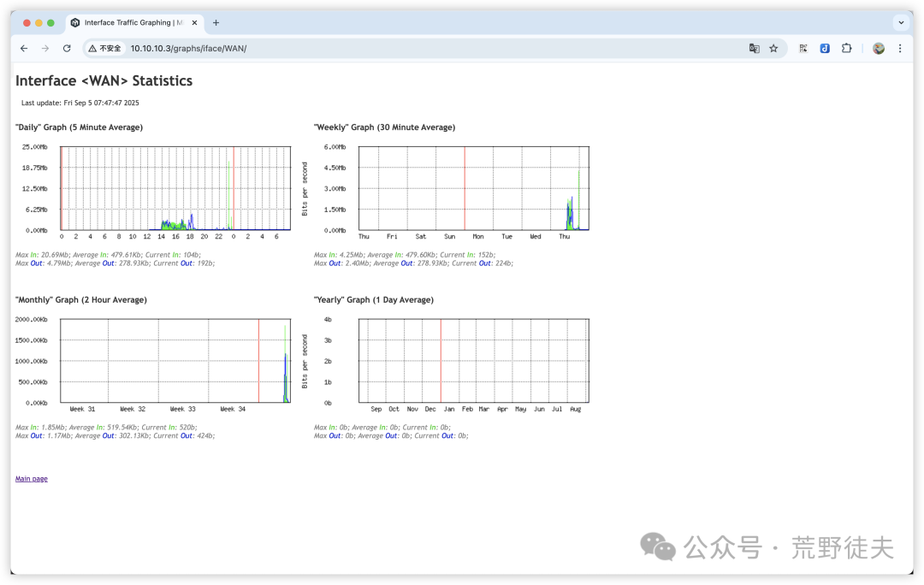Screen dimensions: 924x585
Task: Select the Interface Traffic Graphing tab
Action: click(134, 22)
